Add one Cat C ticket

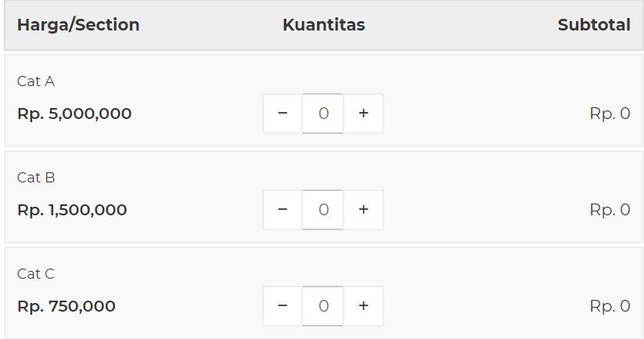pyautogui.click(x=363, y=306)
